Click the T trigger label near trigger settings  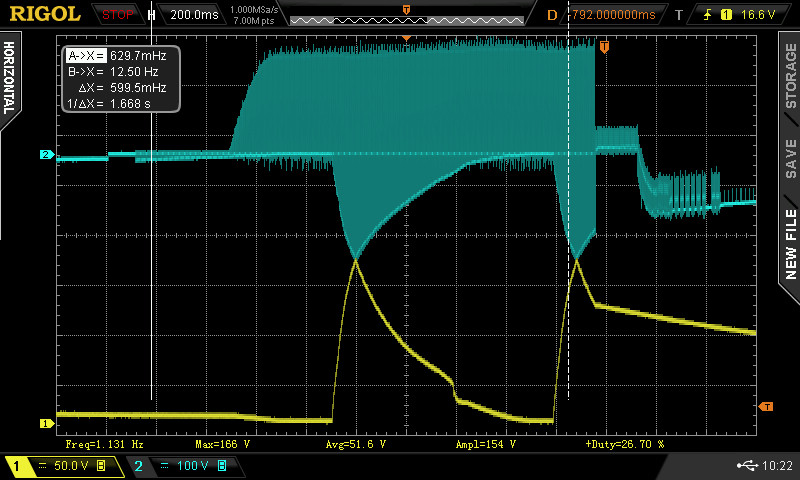(x=679, y=15)
